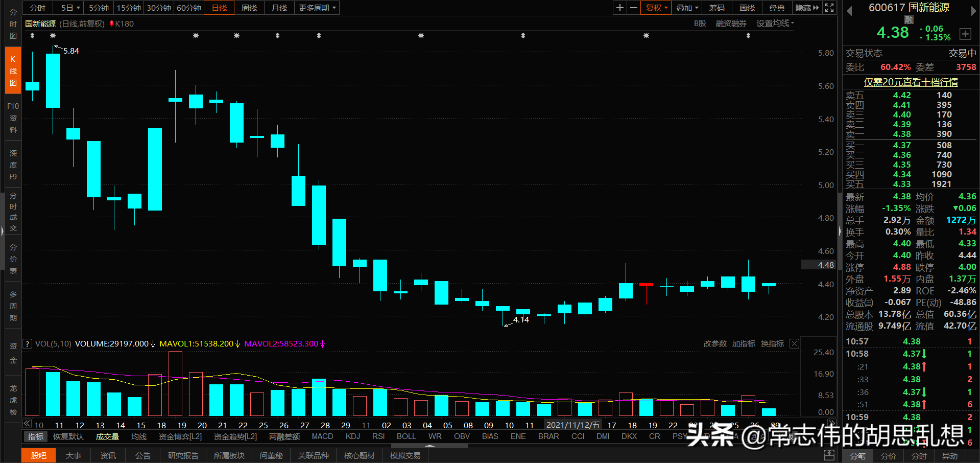This screenshot has width=980, height=463.
Task: Click the + icon to enlarge candlesticks
Action: (x=619, y=8)
